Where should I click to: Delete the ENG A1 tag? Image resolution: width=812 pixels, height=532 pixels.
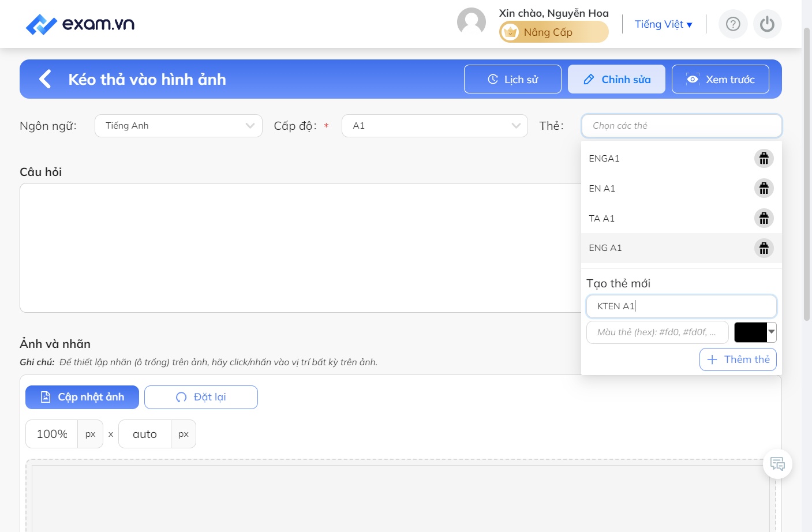pyautogui.click(x=764, y=248)
